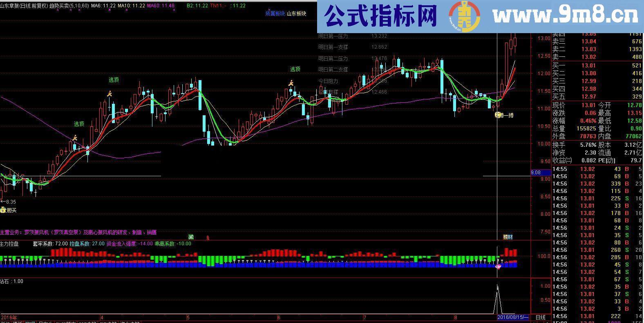Screen dimensions: 644x323
Task: Click the 钻石: 1.00 indicator label
Action: click(x=11, y=281)
